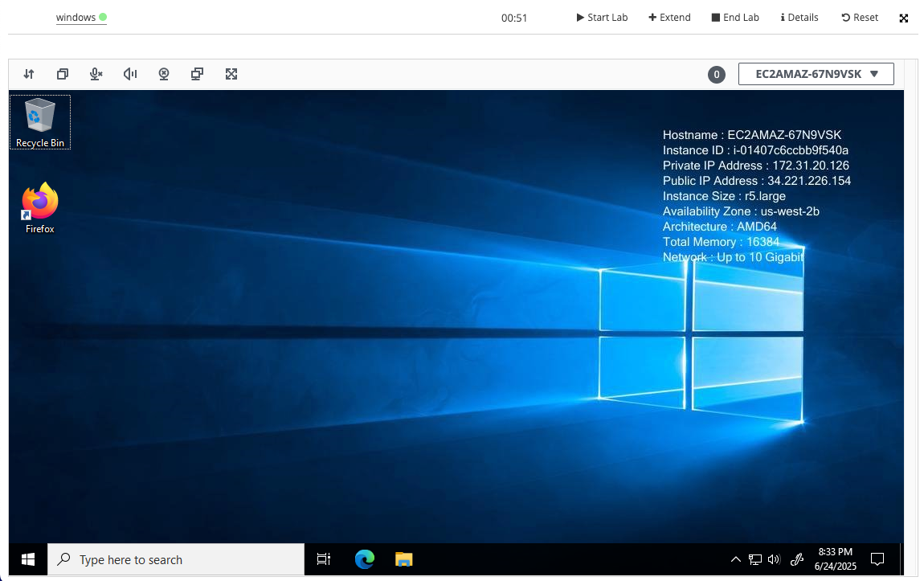Toggle the speaker audio icon in toolbar
Image resolution: width=924 pixels, height=581 pixels.
click(x=130, y=74)
